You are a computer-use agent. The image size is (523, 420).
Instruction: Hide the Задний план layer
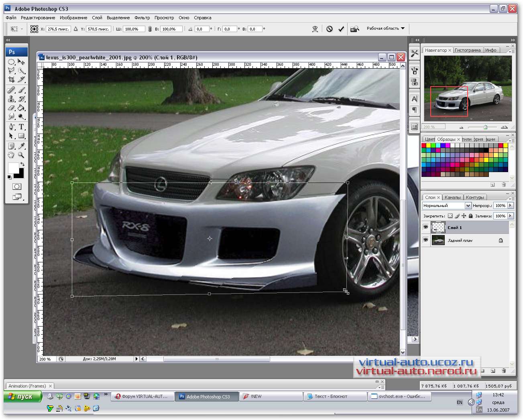(x=425, y=240)
